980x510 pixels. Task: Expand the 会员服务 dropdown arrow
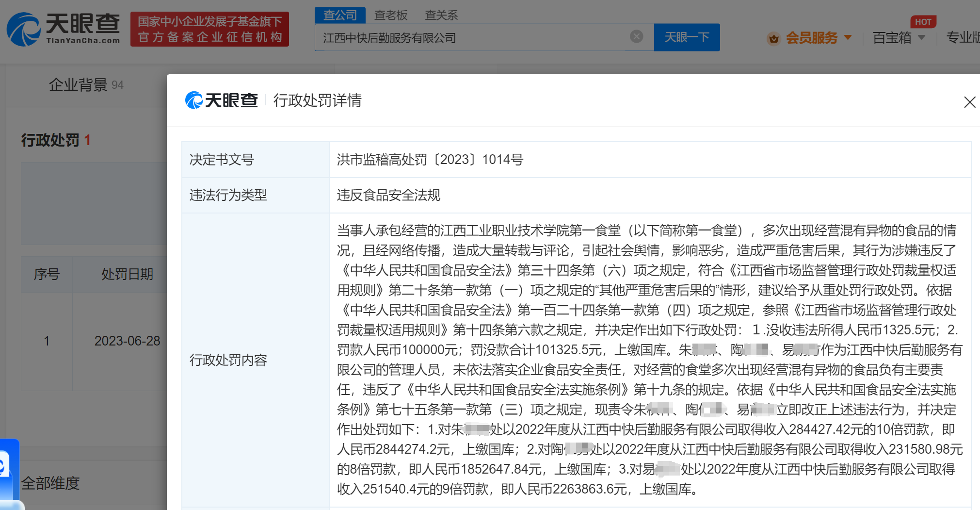tap(848, 37)
